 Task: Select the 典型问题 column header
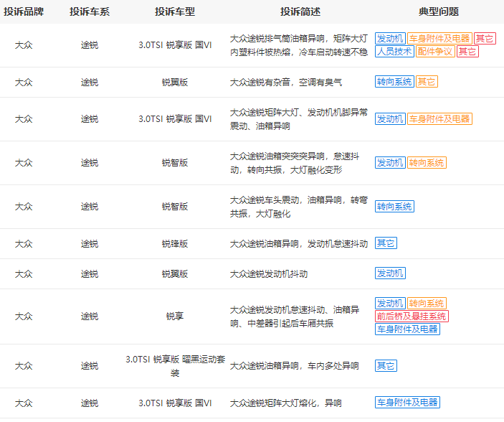(439, 11)
